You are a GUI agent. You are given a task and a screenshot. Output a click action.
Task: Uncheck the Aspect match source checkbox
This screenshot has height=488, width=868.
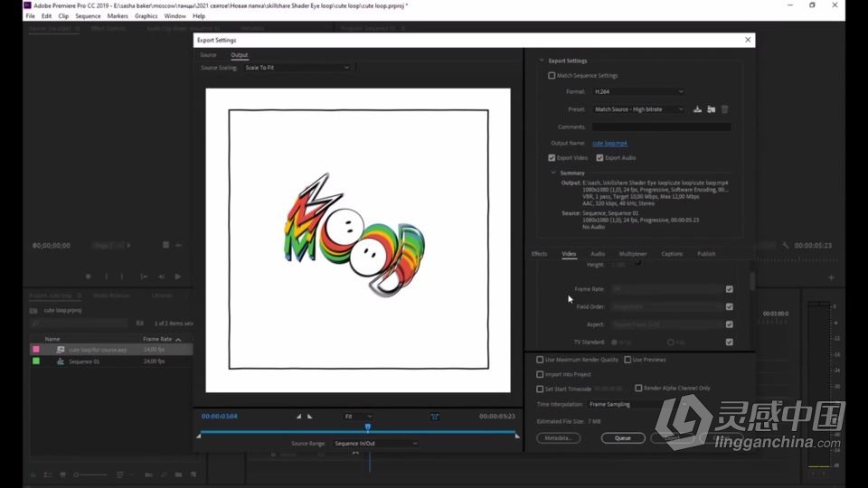click(x=729, y=324)
